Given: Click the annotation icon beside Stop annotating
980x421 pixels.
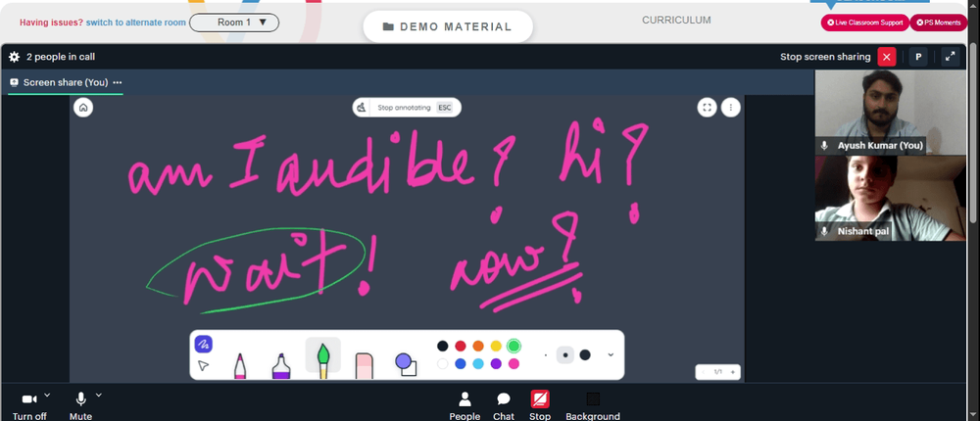Looking at the screenshot, I should [362, 108].
